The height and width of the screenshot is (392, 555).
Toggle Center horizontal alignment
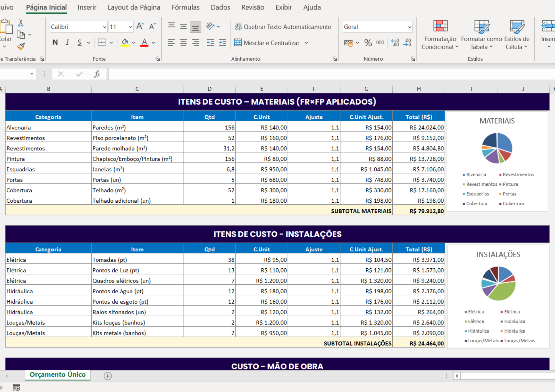pyautogui.click(x=183, y=43)
